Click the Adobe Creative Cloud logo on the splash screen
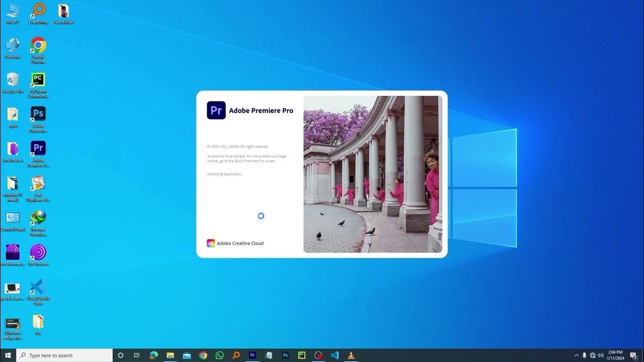 (211, 243)
